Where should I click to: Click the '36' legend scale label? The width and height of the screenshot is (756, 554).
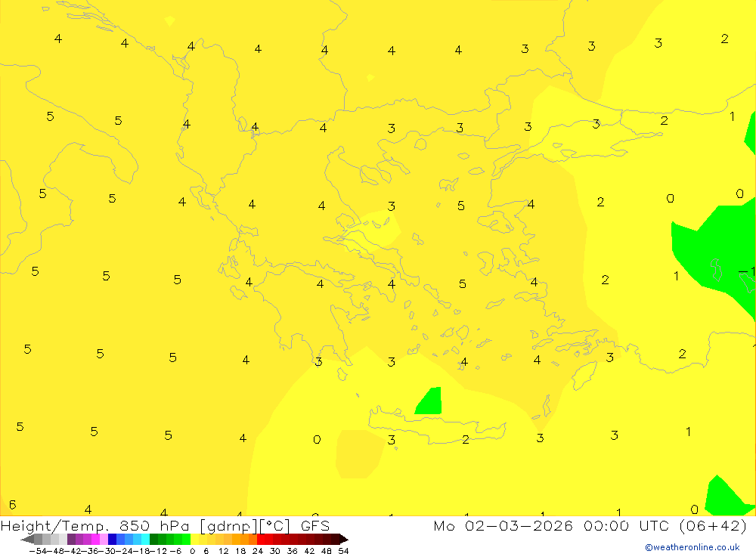click(292, 551)
